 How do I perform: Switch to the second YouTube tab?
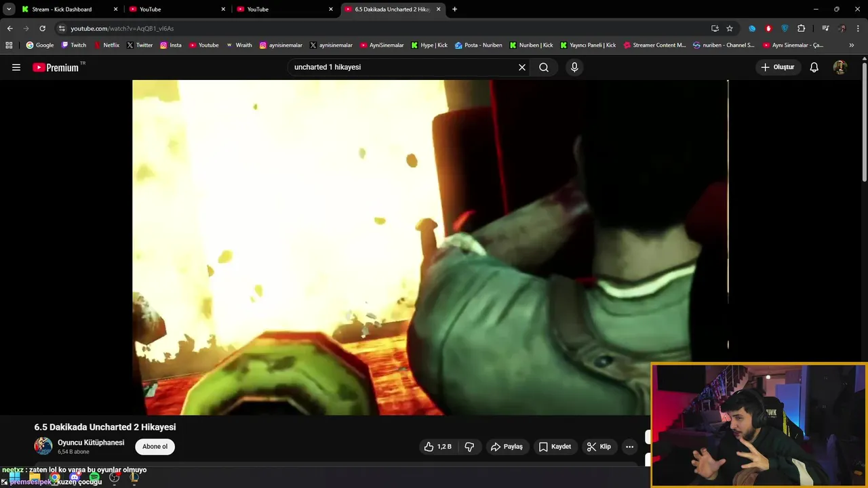pos(285,9)
